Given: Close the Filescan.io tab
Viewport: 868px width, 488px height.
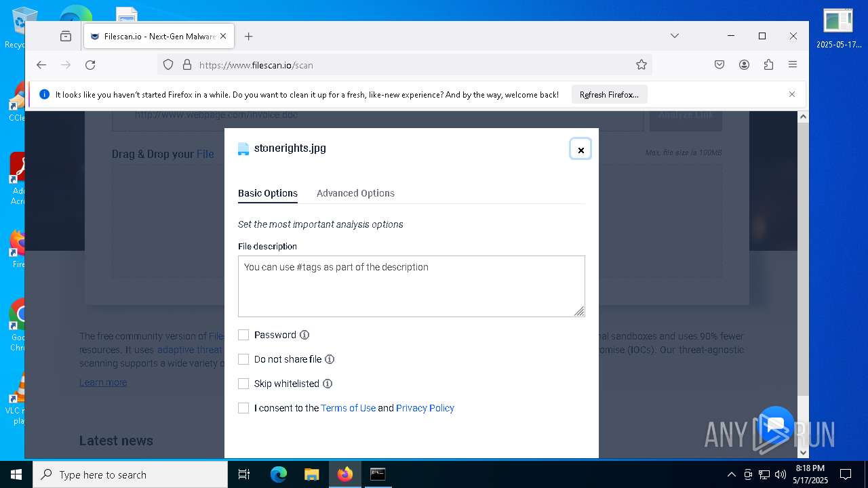Looking at the screenshot, I should click(x=223, y=37).
